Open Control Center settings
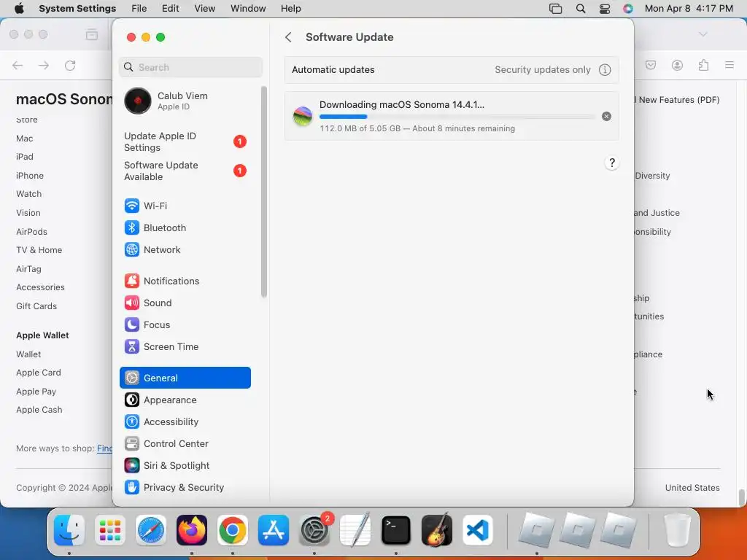The image size is (747, 560). [185, 444]
